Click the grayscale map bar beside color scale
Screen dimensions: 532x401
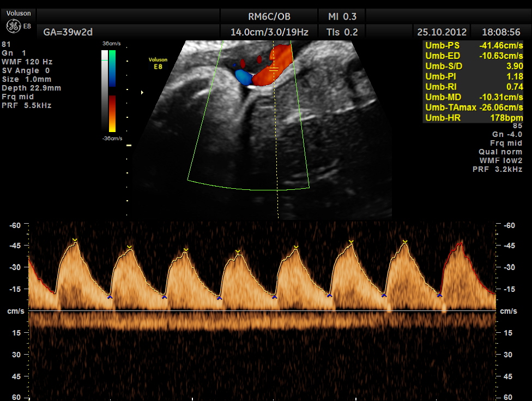[104, 91]
